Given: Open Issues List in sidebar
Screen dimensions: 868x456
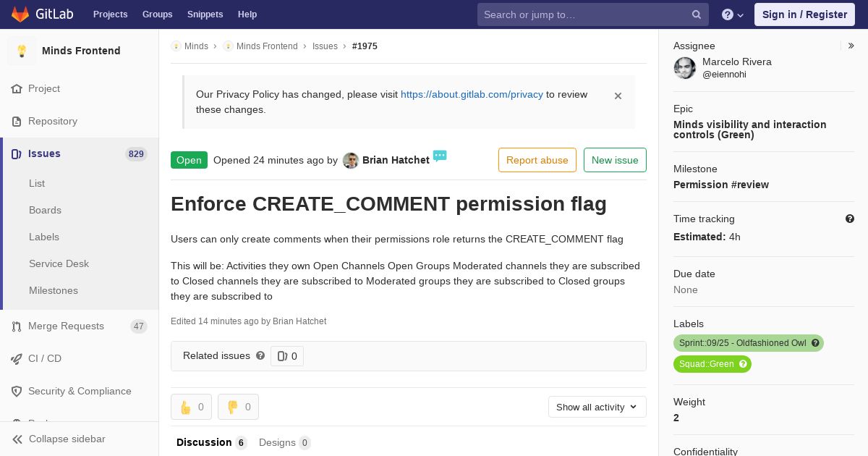Looking at the screenshot, I should (37, 184).
